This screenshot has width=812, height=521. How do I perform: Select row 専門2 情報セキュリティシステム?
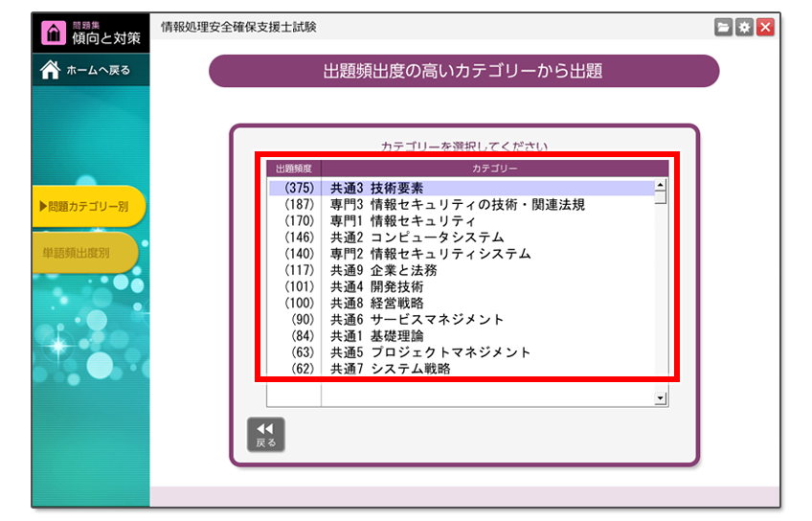[462, 254]
